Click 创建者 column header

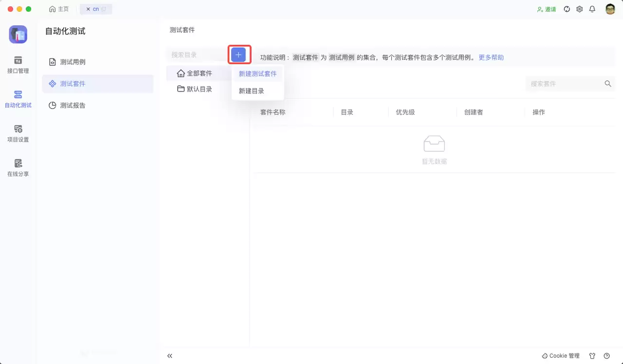474,112
